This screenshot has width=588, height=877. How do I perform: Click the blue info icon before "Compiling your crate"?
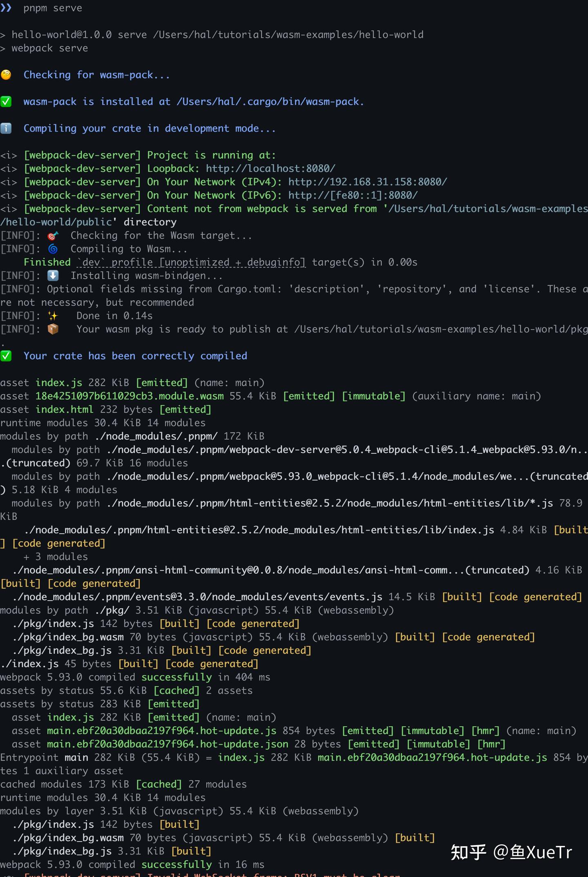(x=6, y=128)
